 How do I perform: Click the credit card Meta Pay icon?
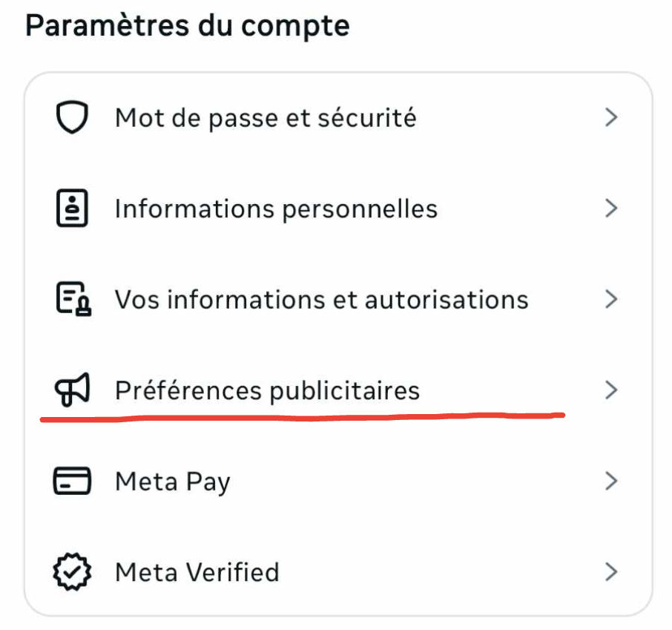72,481
